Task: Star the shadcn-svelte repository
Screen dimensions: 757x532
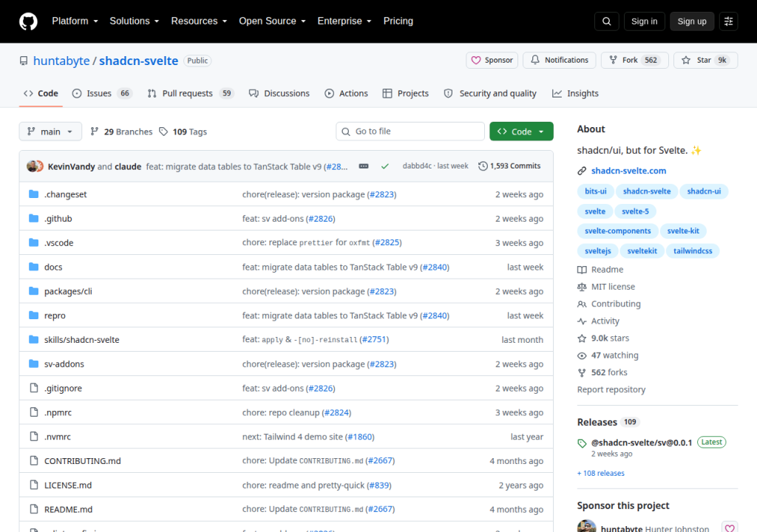Action: [705, 61]
